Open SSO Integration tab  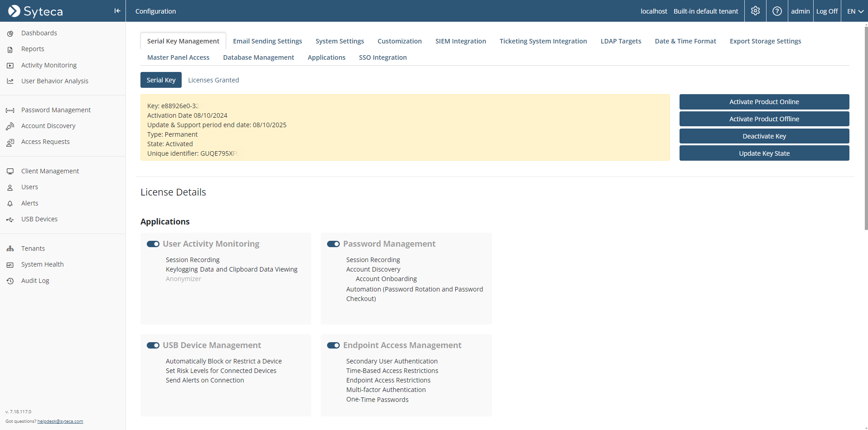pos(383,57)
